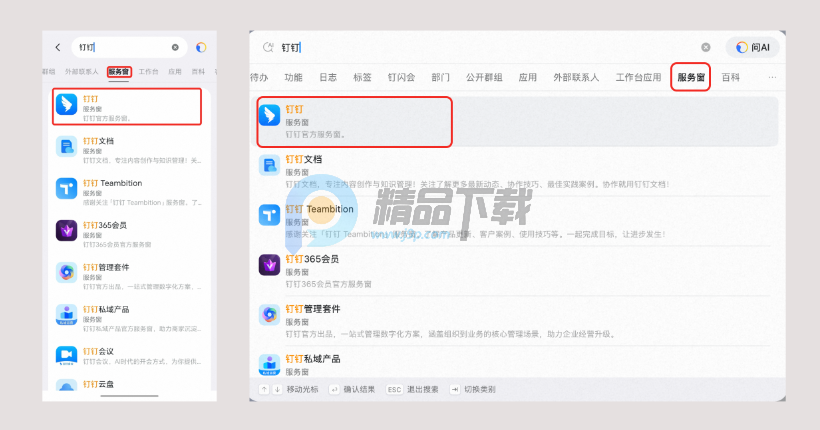Switch to 工作台应用 tab in desktop panel
The width and height of the screenshot is (820, 430).
tap(639, 77)
